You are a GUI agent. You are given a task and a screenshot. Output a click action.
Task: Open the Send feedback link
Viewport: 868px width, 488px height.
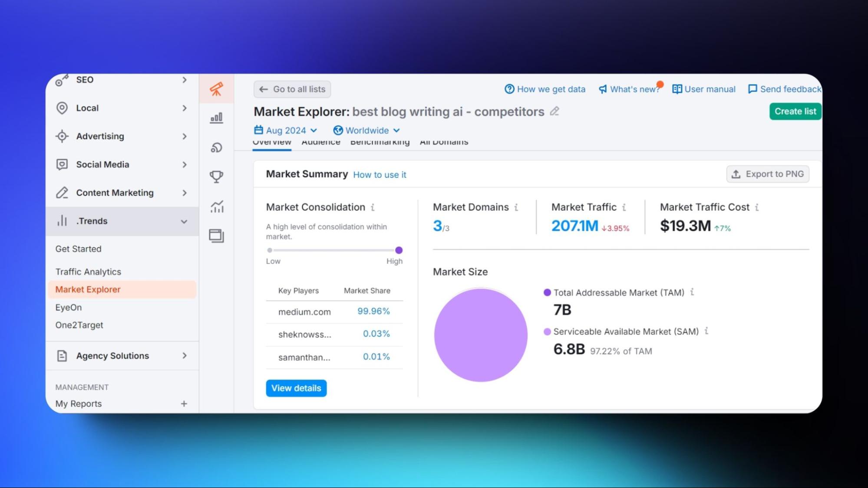point(785,89)
